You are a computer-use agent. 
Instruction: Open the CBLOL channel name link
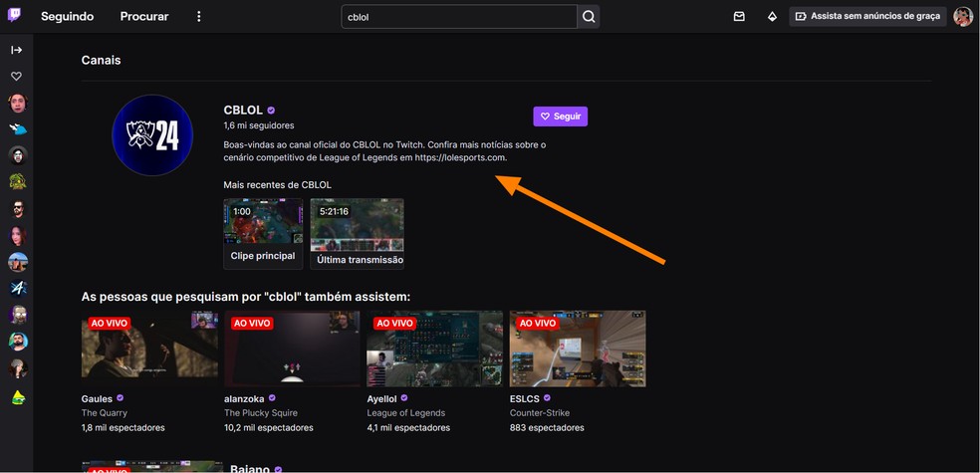(243, 110)
